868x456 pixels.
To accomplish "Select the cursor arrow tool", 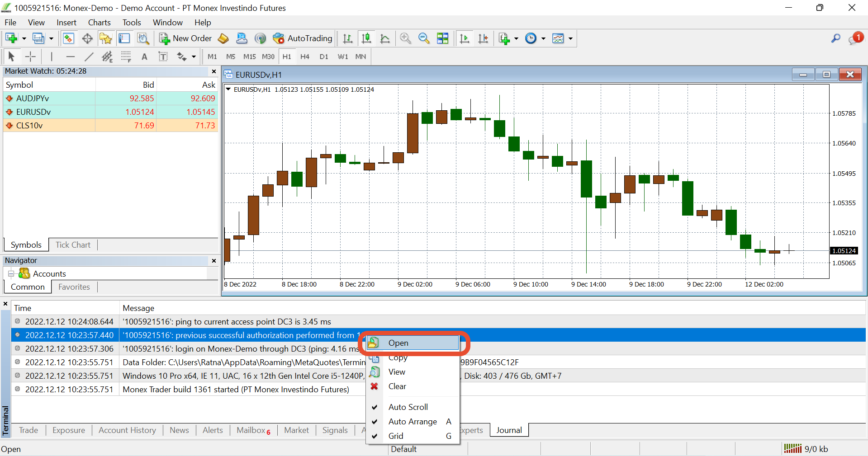I will (11, 56).
